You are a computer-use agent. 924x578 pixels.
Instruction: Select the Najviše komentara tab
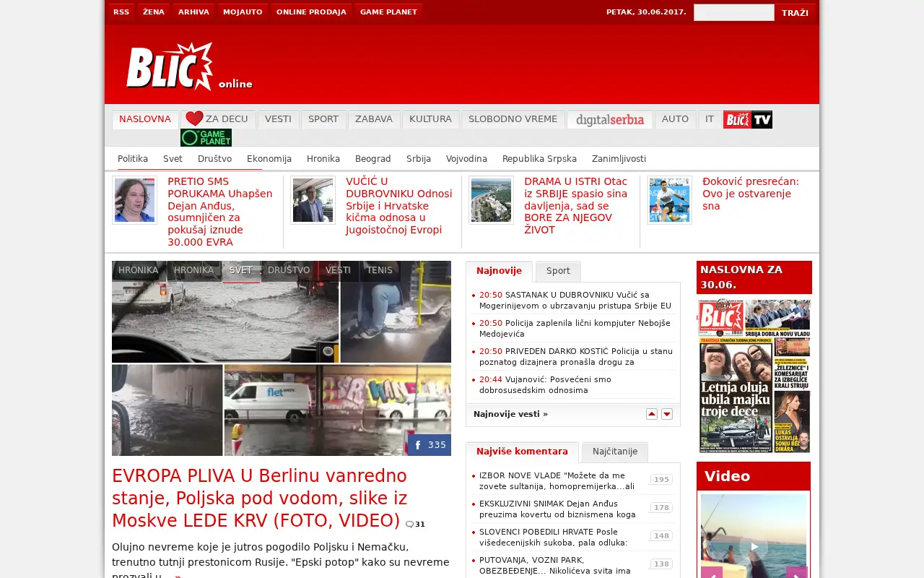[522, 452]
